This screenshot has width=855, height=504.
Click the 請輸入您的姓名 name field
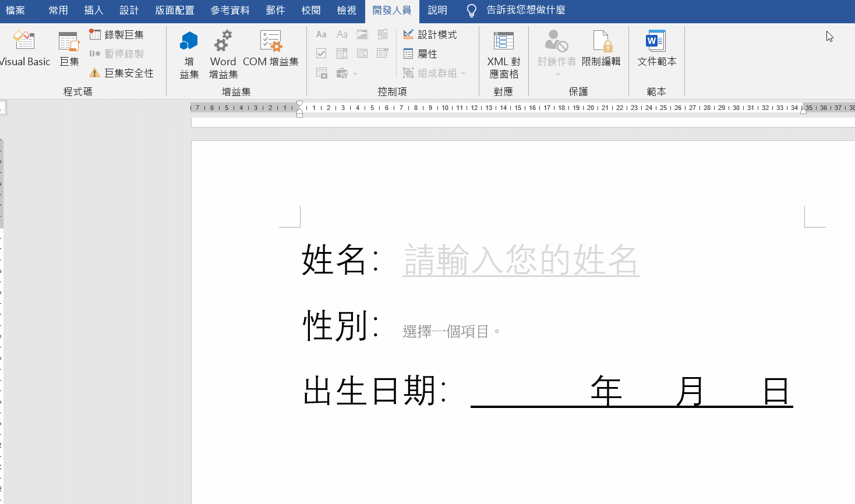coord(521,260)
